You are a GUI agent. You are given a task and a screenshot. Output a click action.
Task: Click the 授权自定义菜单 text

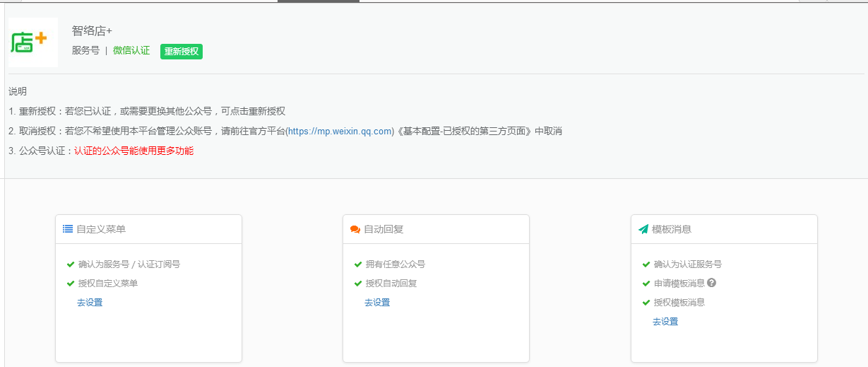coord(108,284)
